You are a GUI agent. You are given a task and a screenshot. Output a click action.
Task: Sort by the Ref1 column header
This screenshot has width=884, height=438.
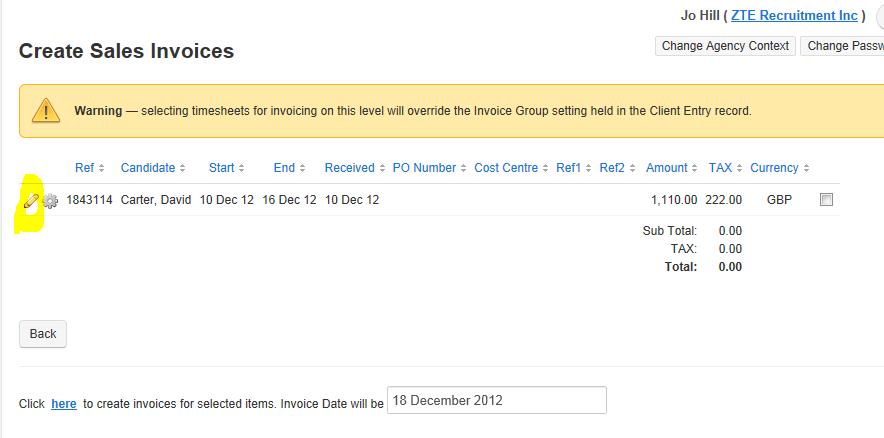pos(568,167)
